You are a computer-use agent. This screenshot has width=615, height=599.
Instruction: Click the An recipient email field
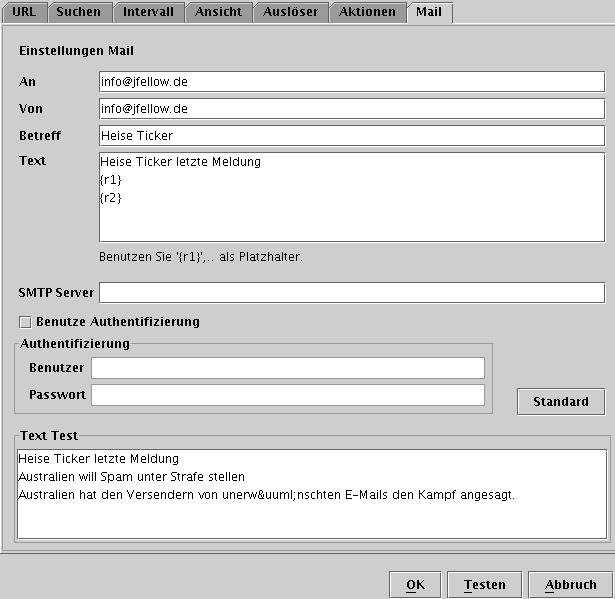tap(351, 82)
